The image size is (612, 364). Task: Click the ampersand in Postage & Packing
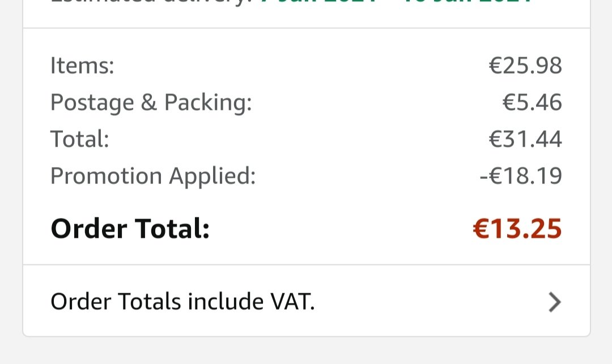[x=149, y=102]
